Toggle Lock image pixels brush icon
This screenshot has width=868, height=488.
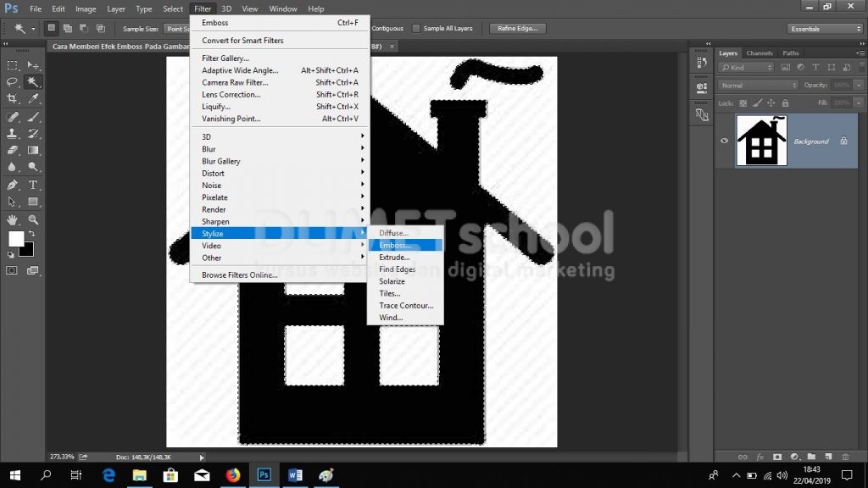(757, 103)
